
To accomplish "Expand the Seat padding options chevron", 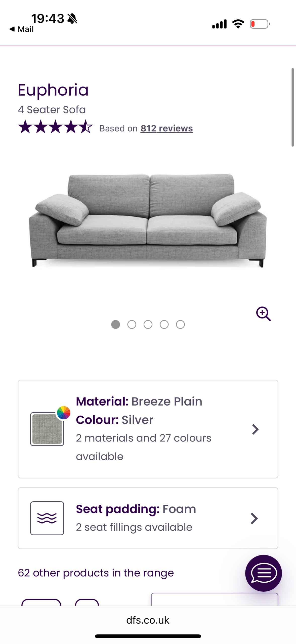I will click(x=254, y=518).
